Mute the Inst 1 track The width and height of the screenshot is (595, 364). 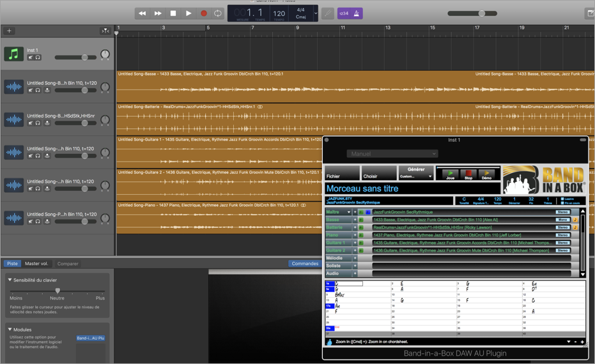coord(30,57)
